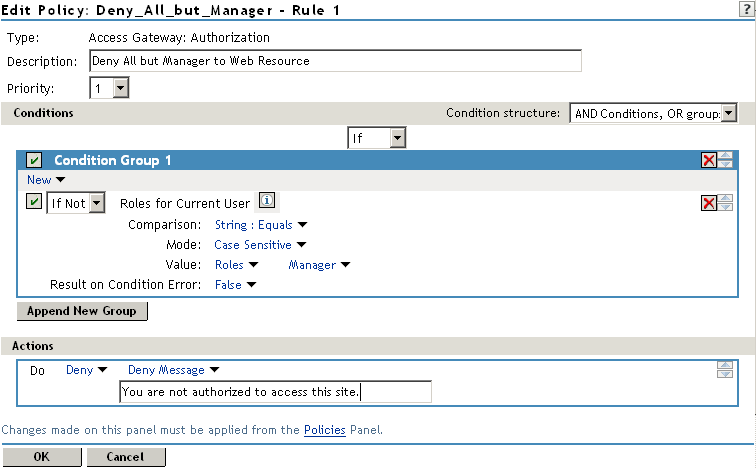Move Condition Group 1 up arrow

point(725,156)
